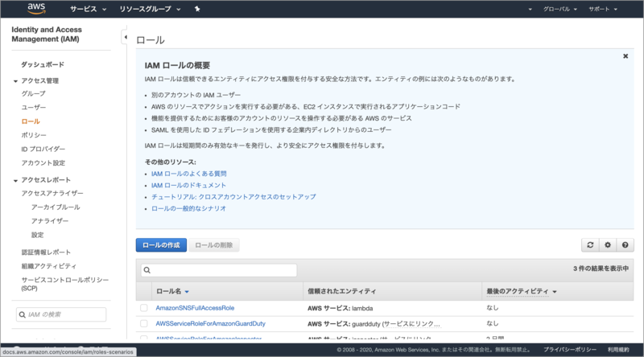644x357 pixels.
Task: Open the グローバル region dropdown
Action: [559, 9]
